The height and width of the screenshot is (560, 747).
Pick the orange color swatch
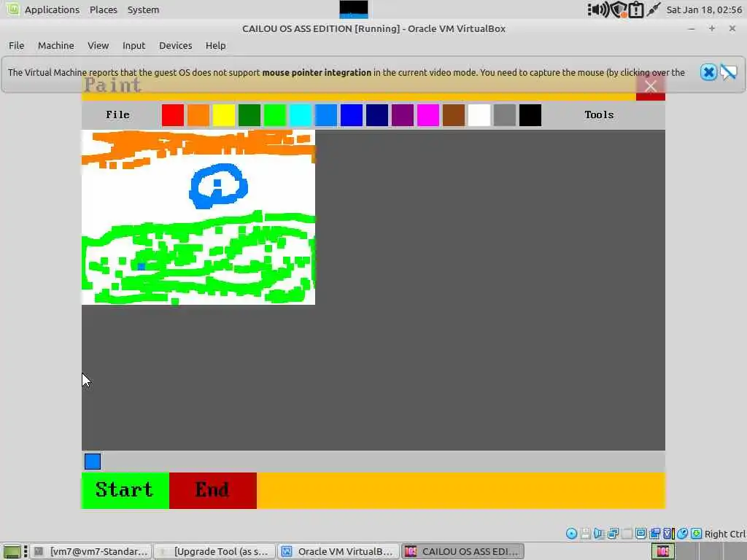198,115
